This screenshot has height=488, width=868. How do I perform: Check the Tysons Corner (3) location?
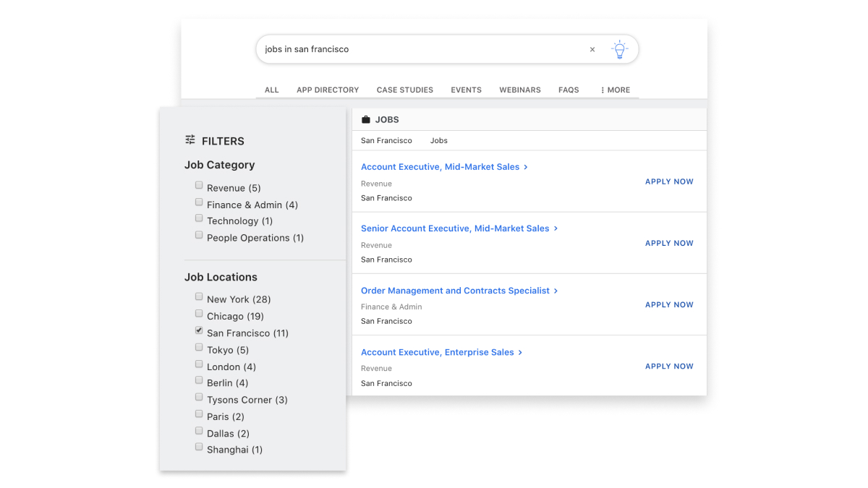[x=199, y=397]
